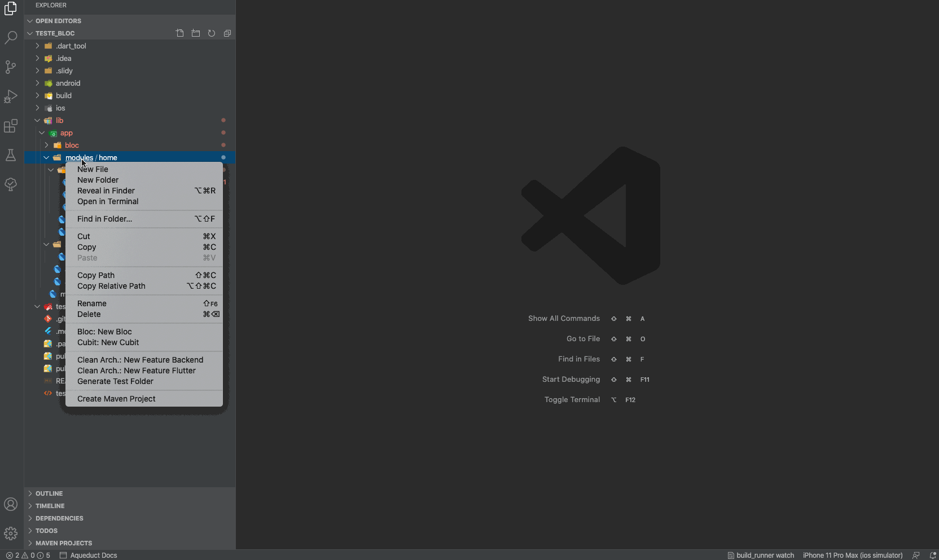Select Rename in context menu
This screenshot has height=560, width=939.
(x=144, y=303)
